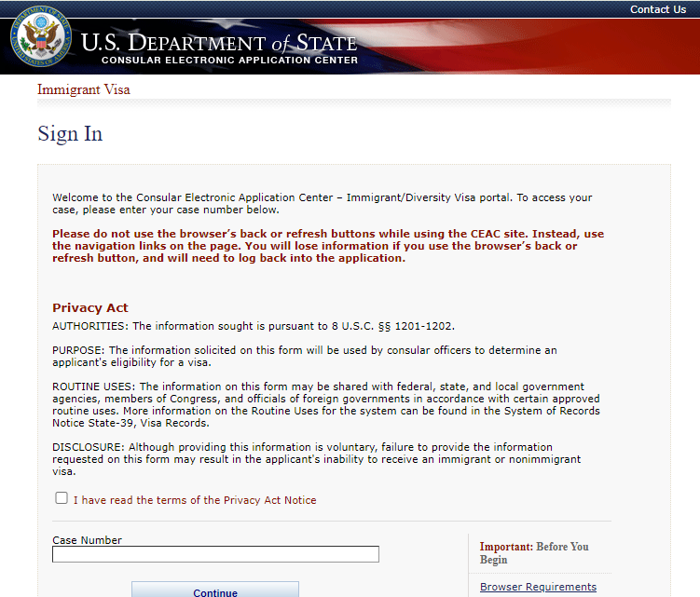Click the Department of State seal logo
This screenshot has height=597, width=700.
[41, 36]
